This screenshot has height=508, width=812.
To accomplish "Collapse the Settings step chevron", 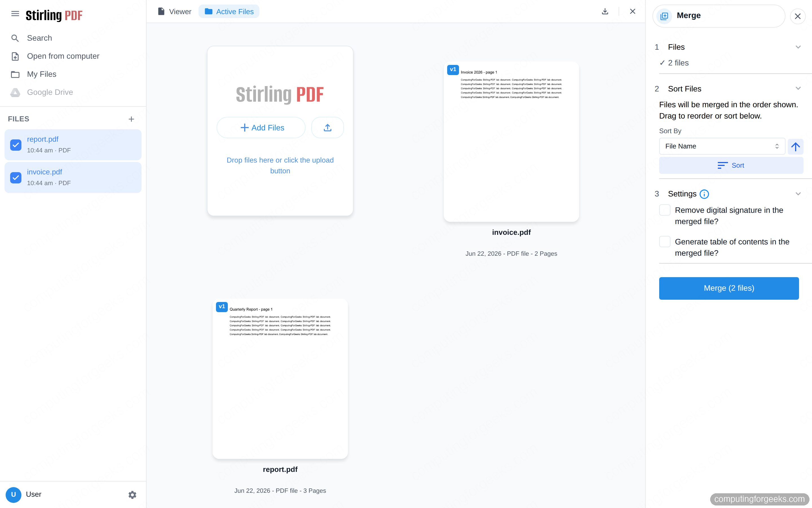I will [798, 194].
